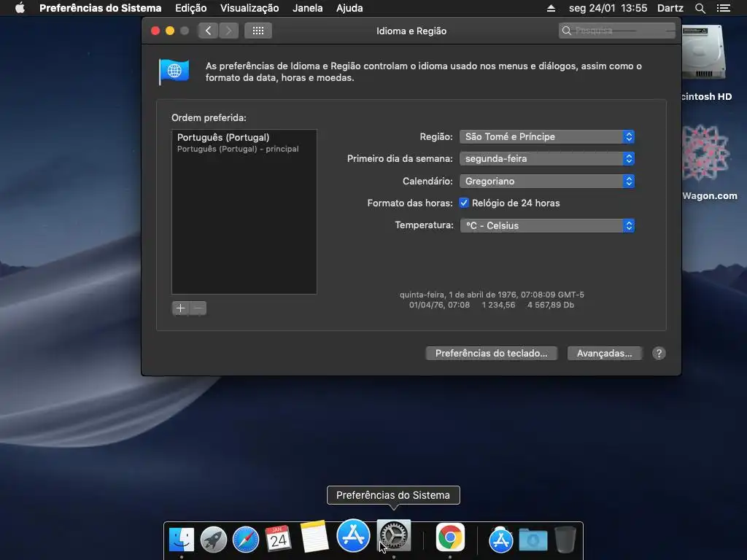This screenshot has width=747, height=560.
Task: Open the Janela menu
Action: click(307, 8)
